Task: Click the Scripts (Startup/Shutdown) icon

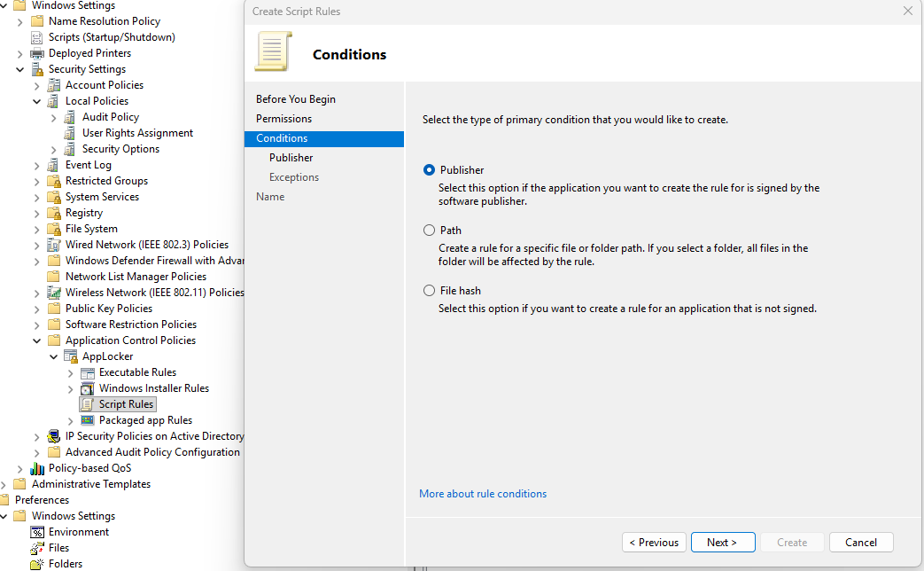Action: point(37,38)
